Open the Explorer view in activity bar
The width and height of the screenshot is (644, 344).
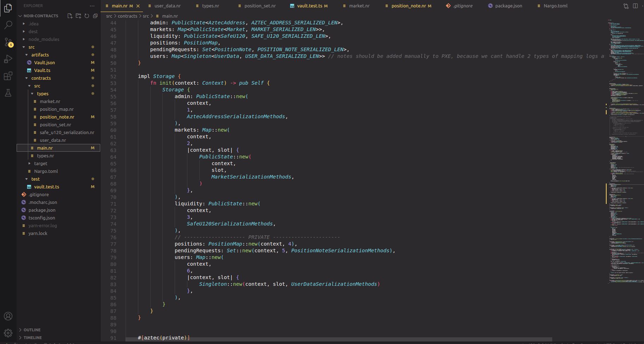click(8, 8)
